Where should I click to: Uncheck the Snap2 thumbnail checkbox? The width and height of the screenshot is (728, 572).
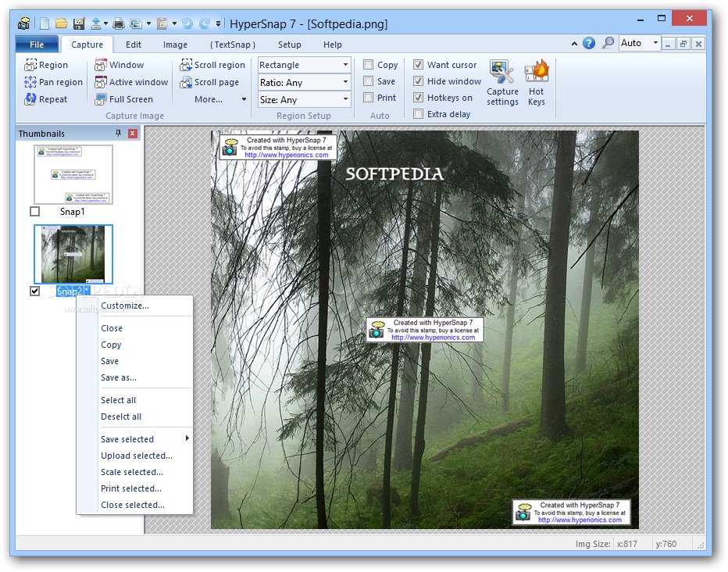34,291
